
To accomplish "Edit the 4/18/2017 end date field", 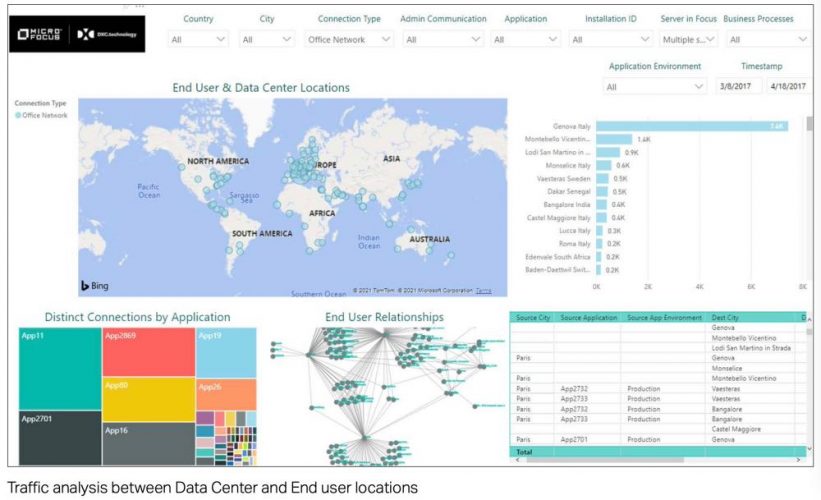I will [x=790, y=86].
